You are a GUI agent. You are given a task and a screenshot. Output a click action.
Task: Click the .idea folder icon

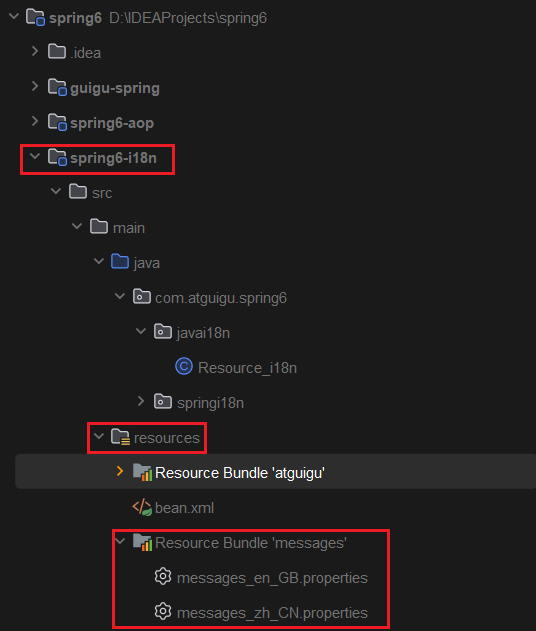pos(57,52)
